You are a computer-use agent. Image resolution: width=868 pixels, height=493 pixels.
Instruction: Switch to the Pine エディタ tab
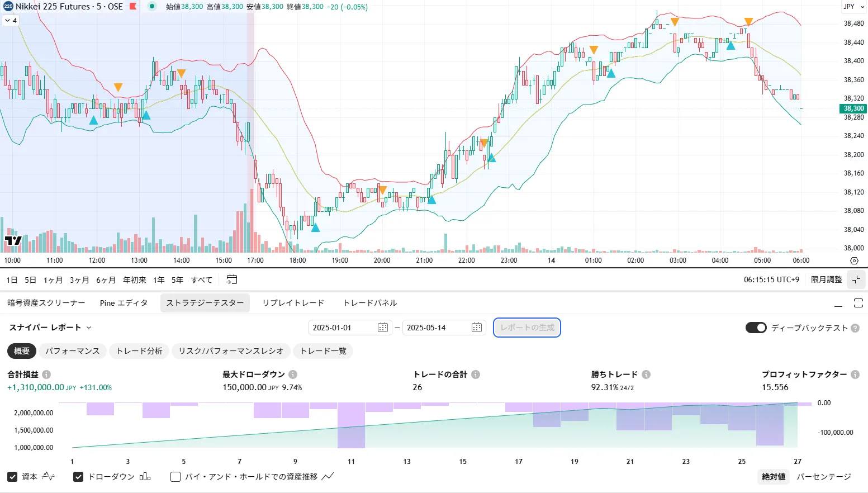(124, 303)
